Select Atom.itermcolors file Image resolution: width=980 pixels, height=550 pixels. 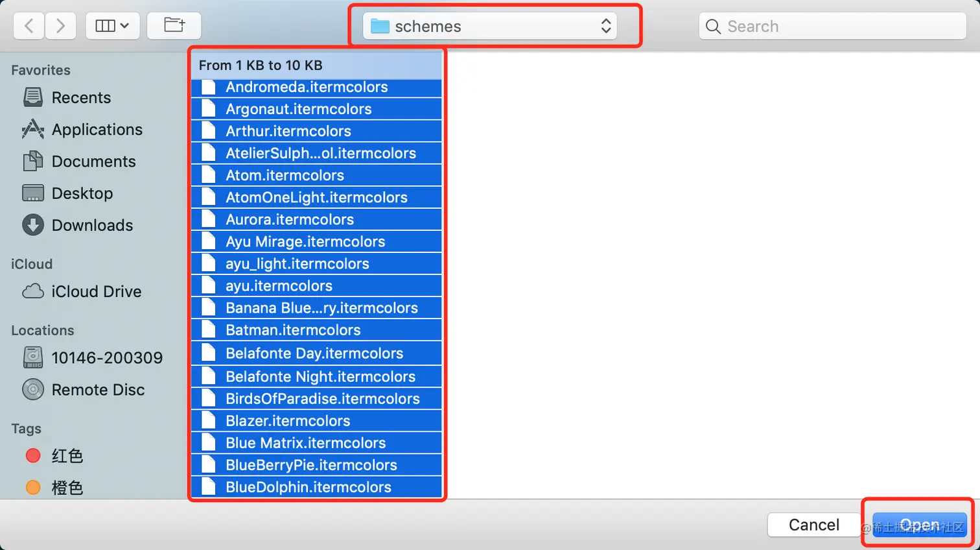pyautogui.click(x=316, y=175)
